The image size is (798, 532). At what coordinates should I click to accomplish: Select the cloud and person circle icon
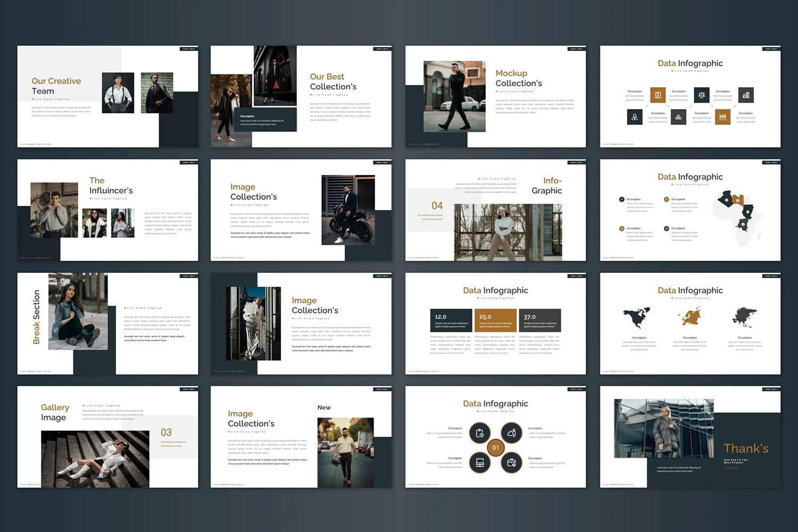point(511,433)
